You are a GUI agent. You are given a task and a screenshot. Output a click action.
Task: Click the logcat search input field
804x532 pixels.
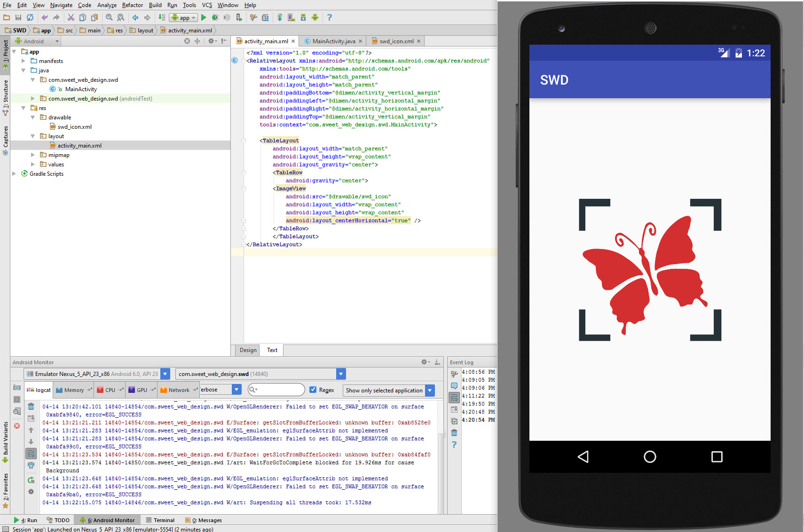pos(280,390)
